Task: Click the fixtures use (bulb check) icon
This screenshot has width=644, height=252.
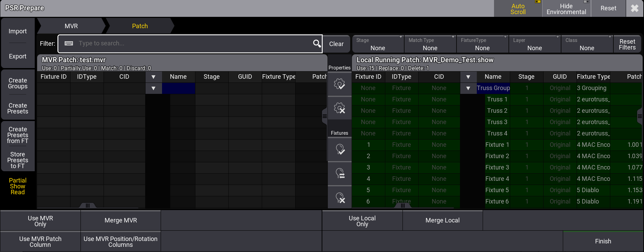Action: pyautogui.click(x=340, y=149)
